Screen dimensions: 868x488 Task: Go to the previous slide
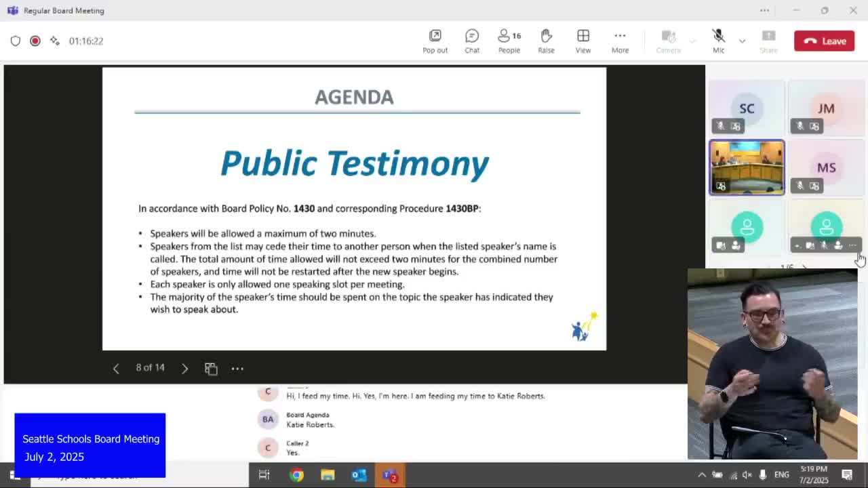pos(116,368)
